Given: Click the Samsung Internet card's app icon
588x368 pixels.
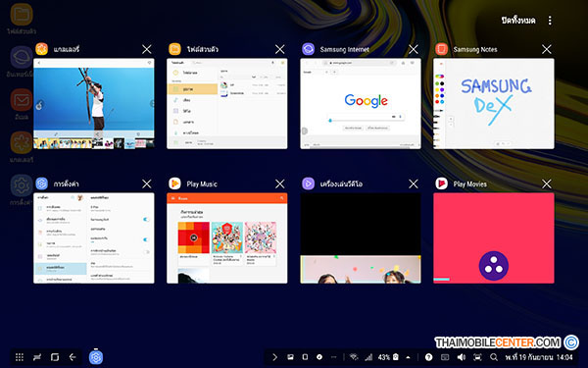Looking at the screenshot, I should pyautogui.click(x=309, y=49).
